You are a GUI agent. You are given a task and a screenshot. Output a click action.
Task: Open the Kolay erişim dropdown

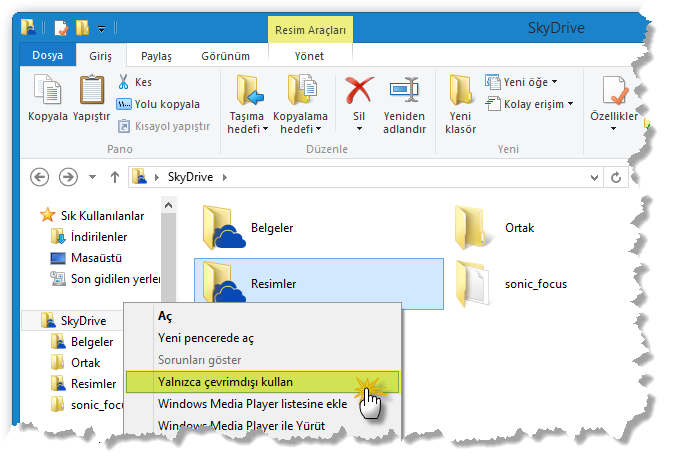pos(529,104)
